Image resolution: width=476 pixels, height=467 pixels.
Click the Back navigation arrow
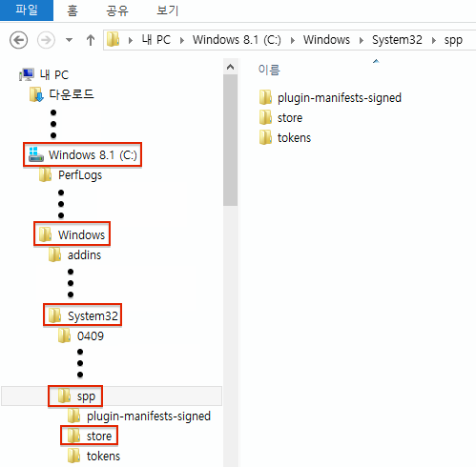pos(18,40)
